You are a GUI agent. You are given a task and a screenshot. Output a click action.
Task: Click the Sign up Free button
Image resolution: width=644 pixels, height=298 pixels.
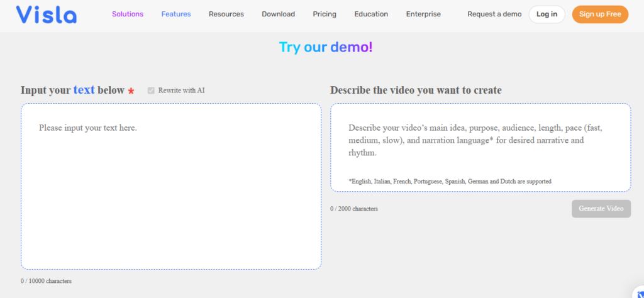pos(600,14)
